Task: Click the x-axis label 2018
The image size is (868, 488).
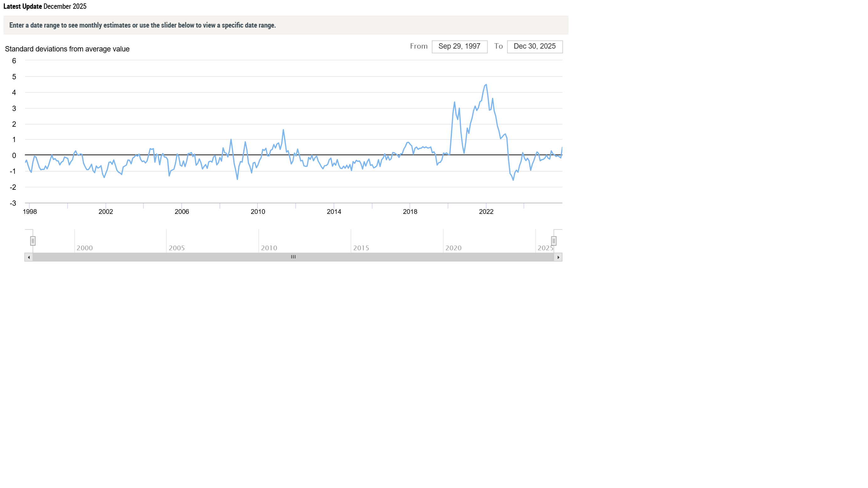Action: coord(410,212)
